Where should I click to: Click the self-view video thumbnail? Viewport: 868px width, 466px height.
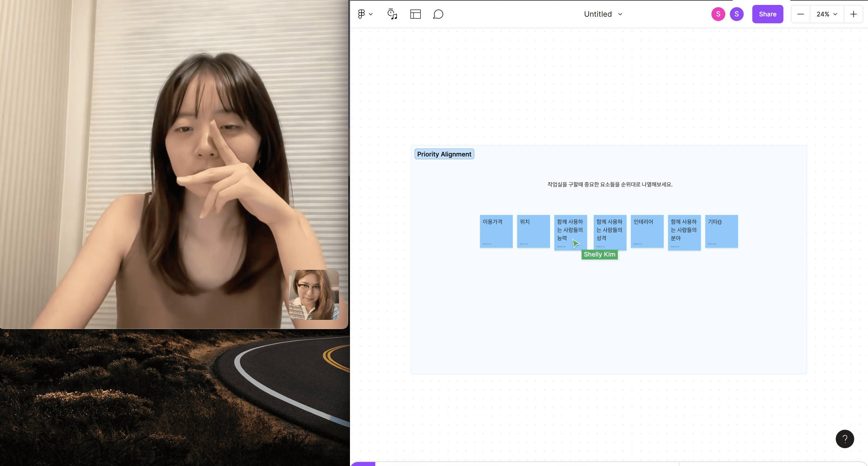tap(314, 295)
